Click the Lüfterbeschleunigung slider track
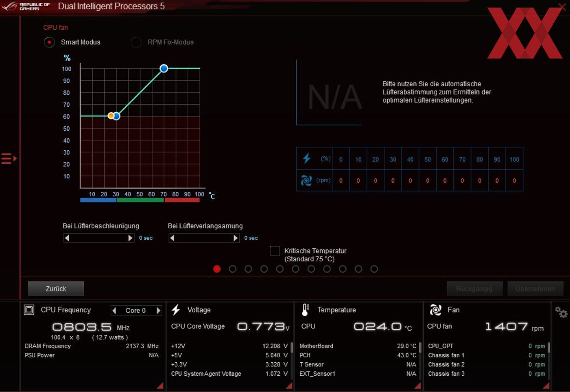This screenshot has width=570, height=392. coord(98,238)
